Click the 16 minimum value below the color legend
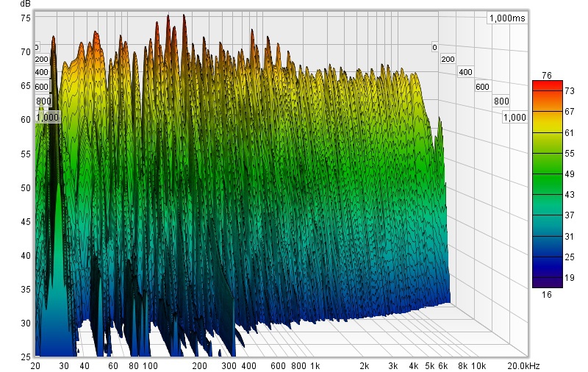The height and width of the screenshot is (372, 588). click(546, 294)
